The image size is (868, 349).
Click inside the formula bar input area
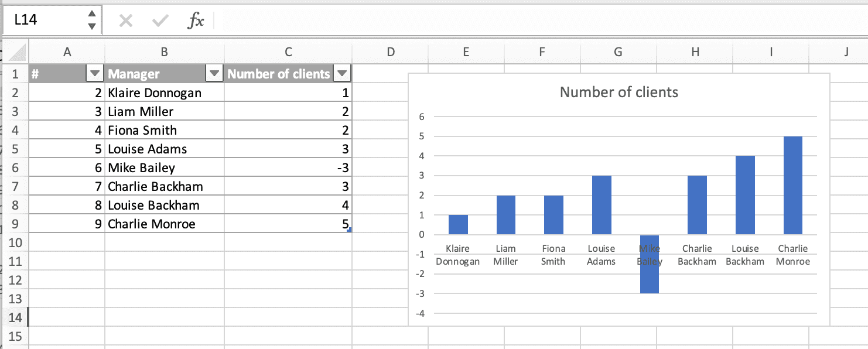527,21
